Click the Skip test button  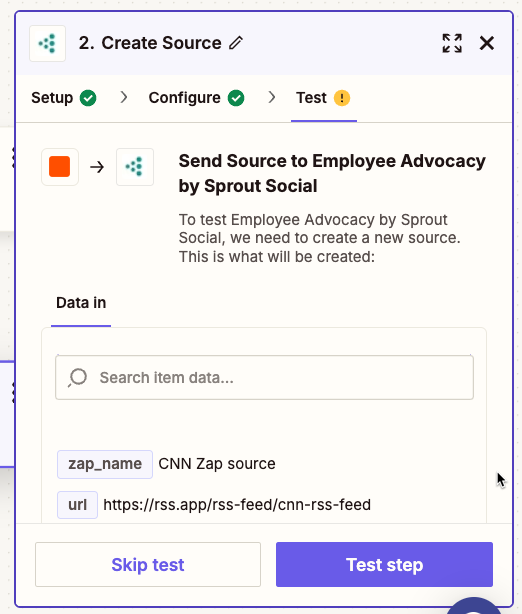tap(148, 564)
